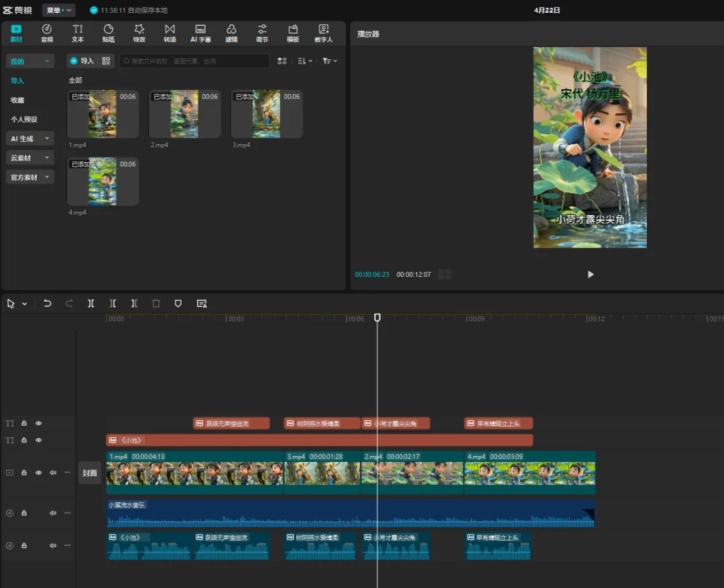Click the shield marker icon in timeline toolbar
Viewport: 724px width, 588px height.
[178, 304]
